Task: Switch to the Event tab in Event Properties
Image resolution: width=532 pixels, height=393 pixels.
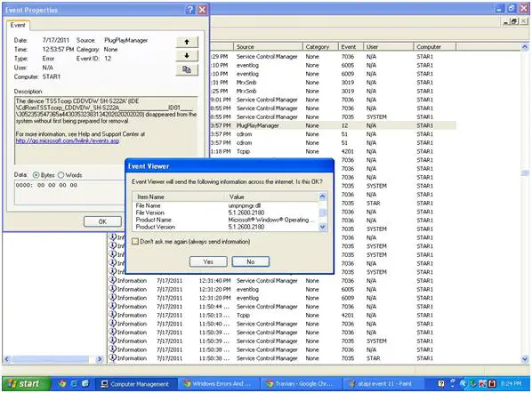Action: (18, 26)
